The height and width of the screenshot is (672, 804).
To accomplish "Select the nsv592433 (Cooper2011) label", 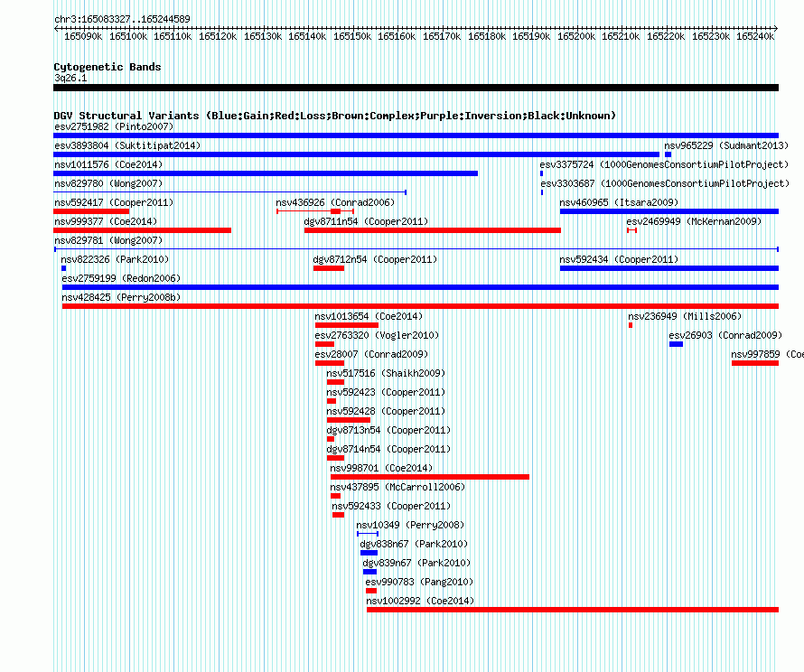I will [391, 506].
